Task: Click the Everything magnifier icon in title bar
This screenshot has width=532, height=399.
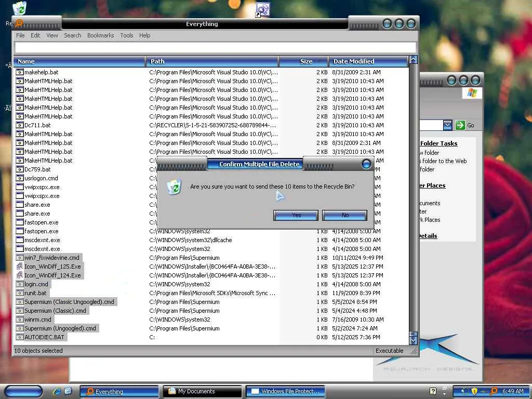Action: tap(19, 23)
